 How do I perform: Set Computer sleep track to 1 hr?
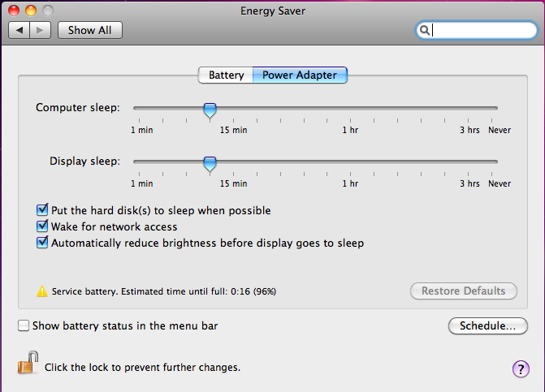tap(350, 108)
